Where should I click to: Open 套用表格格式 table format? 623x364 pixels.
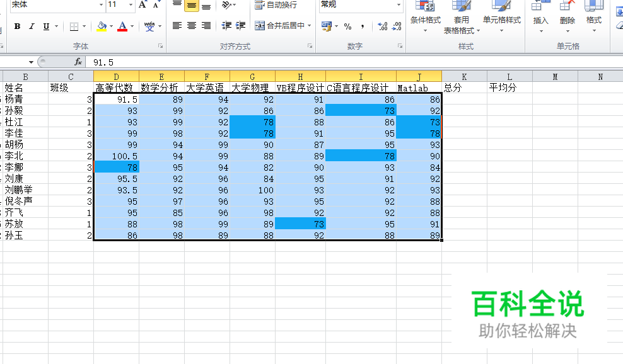[x=462, y=16]
